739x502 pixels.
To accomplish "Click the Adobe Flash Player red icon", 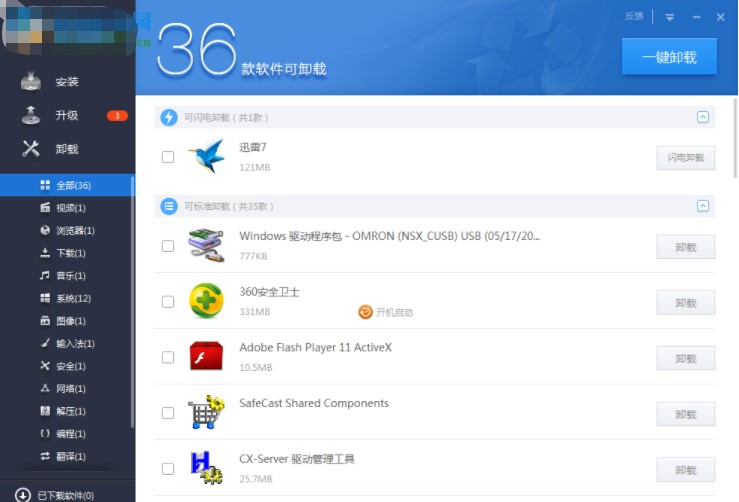I will tap(206, 356).
